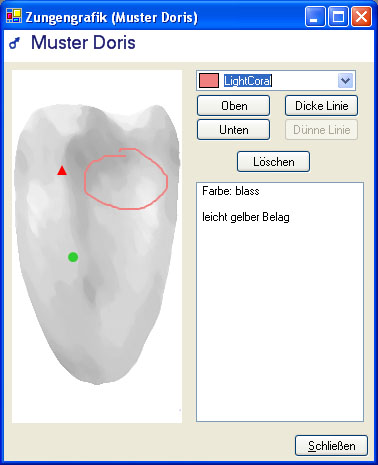This screenshot has height=465, width=378.
Task: Switch to Dicke Linie
Action: [x=321, y=106]
